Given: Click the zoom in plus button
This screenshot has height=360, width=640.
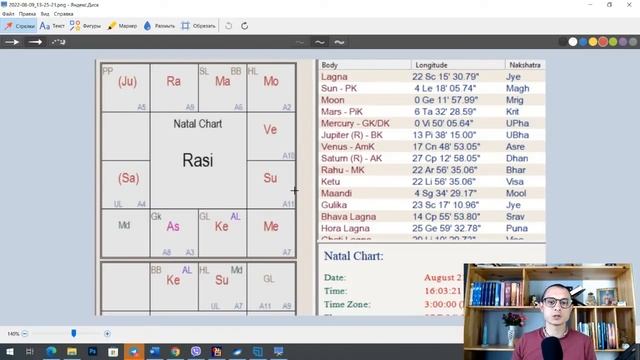Looking at the screenshot, I should (x=107, y=334).
